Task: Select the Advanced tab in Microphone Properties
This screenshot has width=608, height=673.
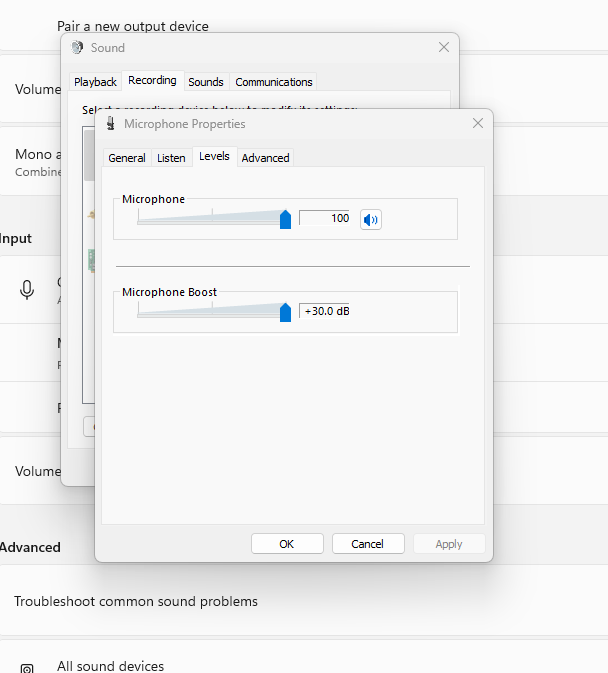Action: [x=265, y=158]
